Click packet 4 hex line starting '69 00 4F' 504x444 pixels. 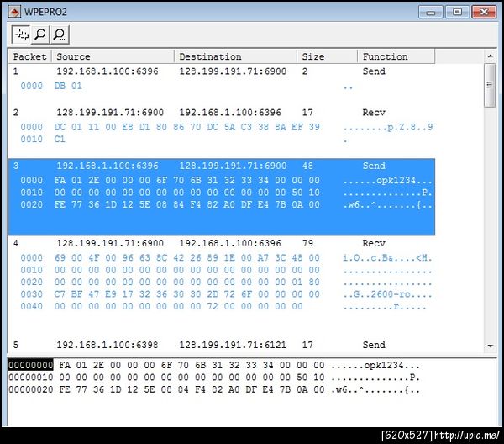187,257
